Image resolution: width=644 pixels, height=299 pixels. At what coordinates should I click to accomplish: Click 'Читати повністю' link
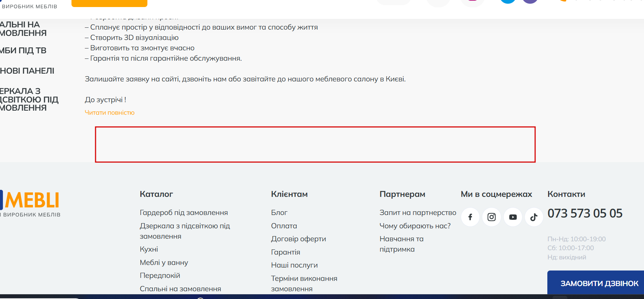pyautogui.click(x=110, y=112)
